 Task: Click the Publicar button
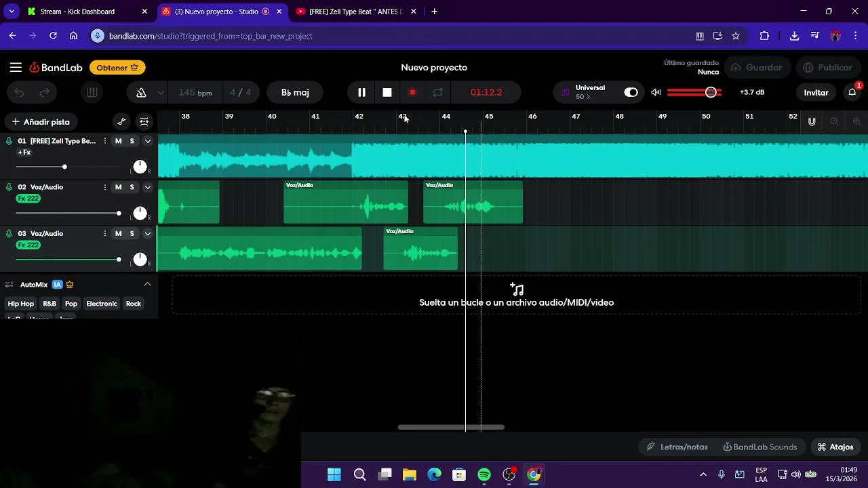click(x=827, y=68)
